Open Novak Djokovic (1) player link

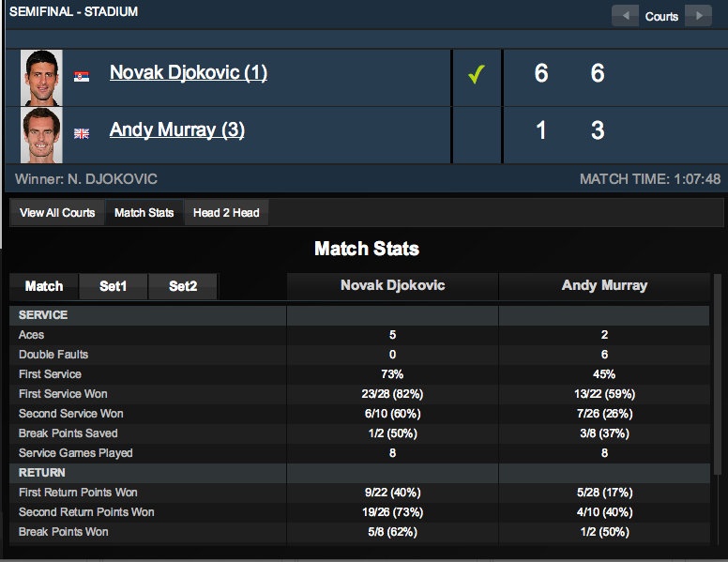click(189, 72)
